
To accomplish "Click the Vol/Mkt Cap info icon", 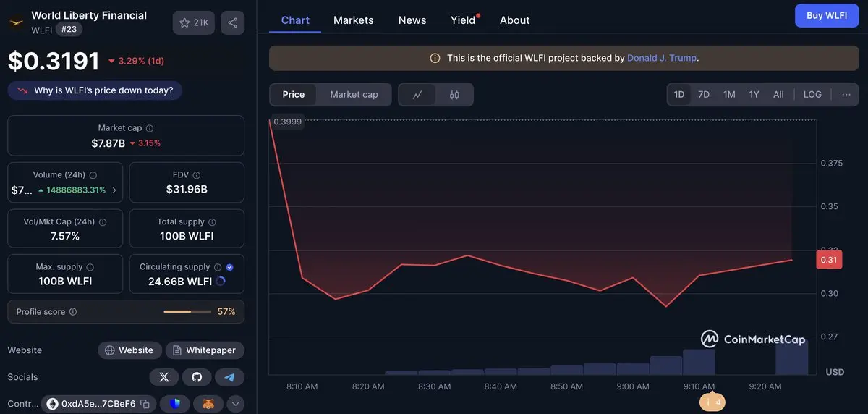I will point(103,222).
